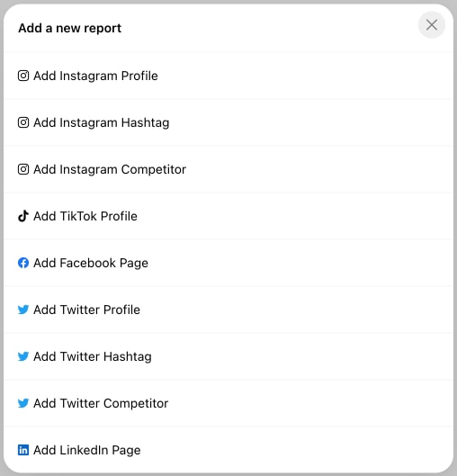This screenshot has width=457, height=476.
Task: Click the Twitter bird beside Add Twitter Profile
Action: 23,310
